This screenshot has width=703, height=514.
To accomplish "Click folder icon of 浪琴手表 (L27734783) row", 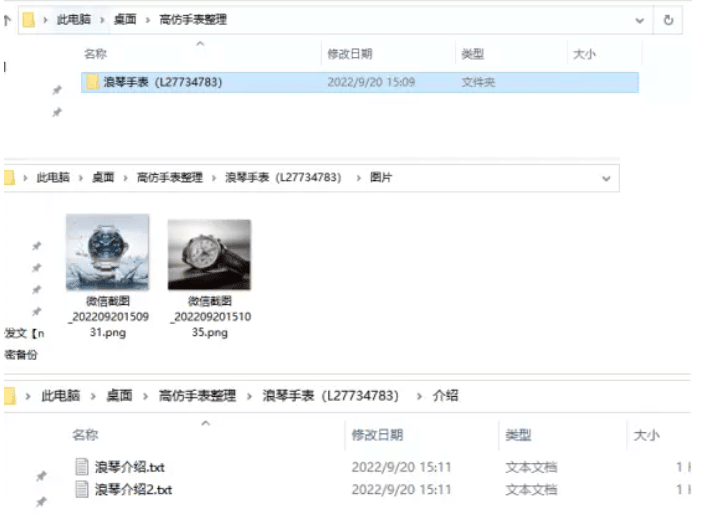I will click(92, 82).
